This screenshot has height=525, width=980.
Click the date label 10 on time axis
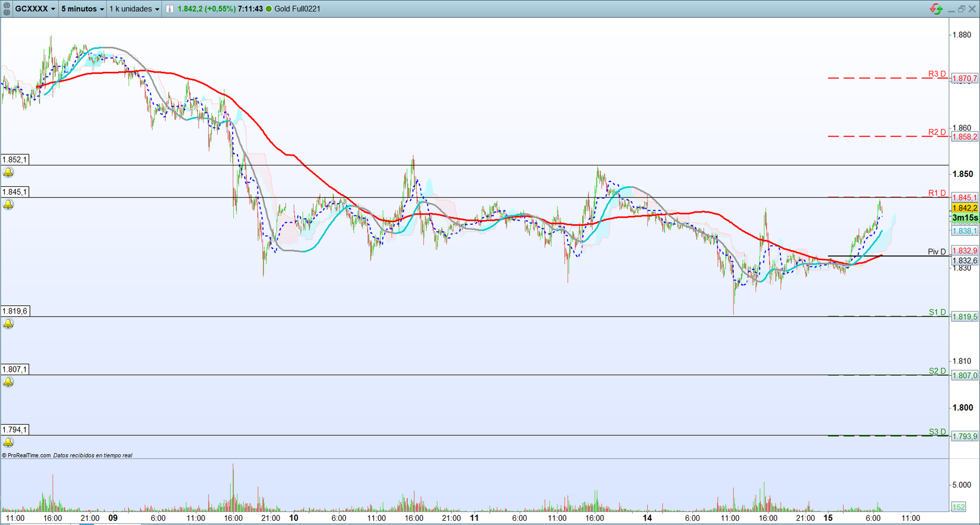(x=294, y=518)
